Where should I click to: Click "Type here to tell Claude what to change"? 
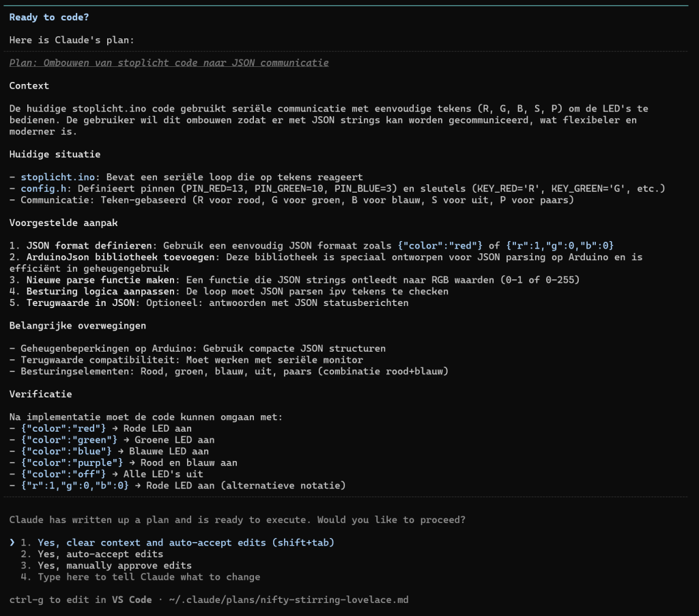coord(149,577)
